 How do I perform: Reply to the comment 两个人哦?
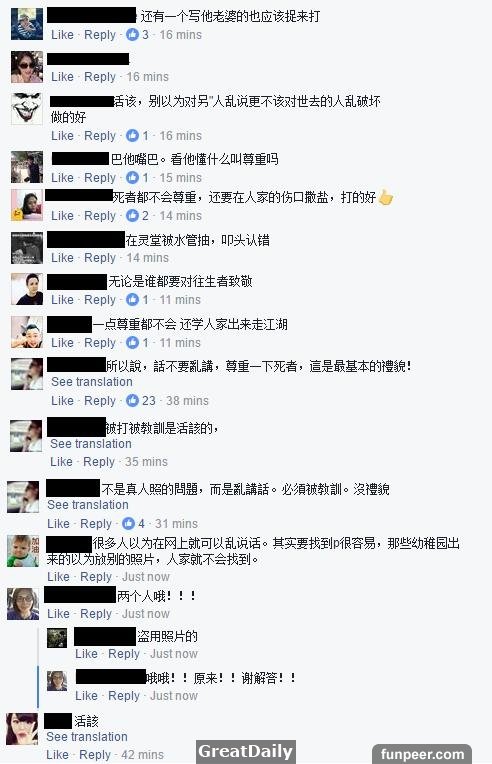(96, 613)
